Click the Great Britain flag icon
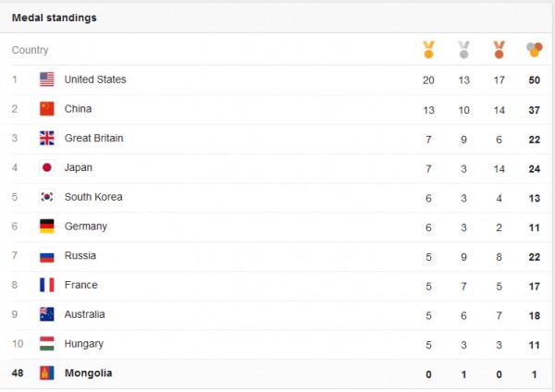This screenshot has width=555, height=392. pos(47,139)
